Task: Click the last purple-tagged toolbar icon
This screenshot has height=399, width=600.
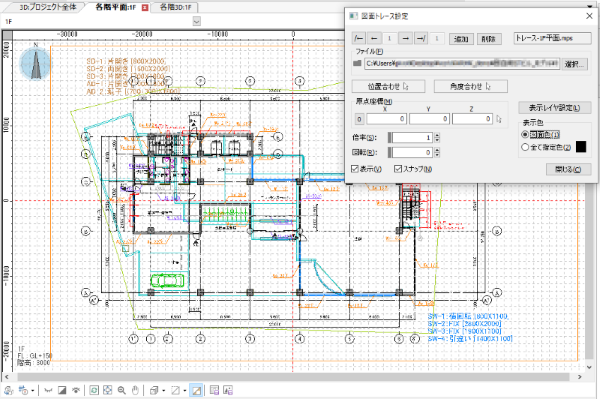Action: tap(228, 391)
